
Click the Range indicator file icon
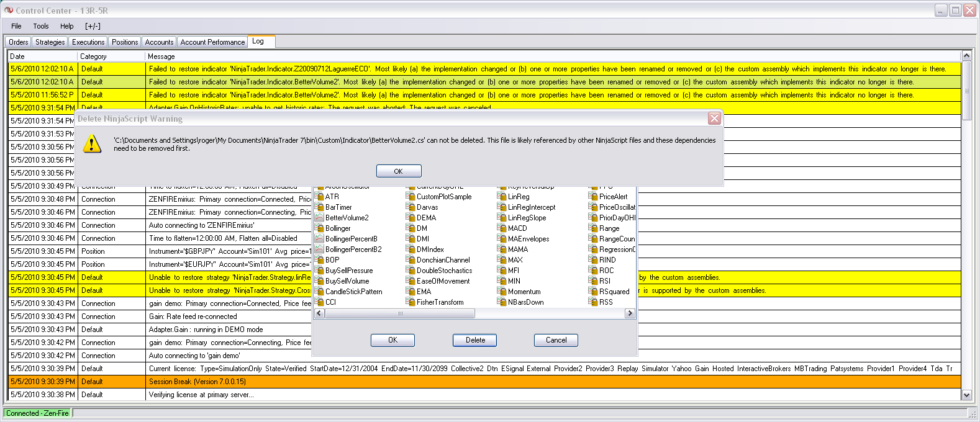coord(593,228)
